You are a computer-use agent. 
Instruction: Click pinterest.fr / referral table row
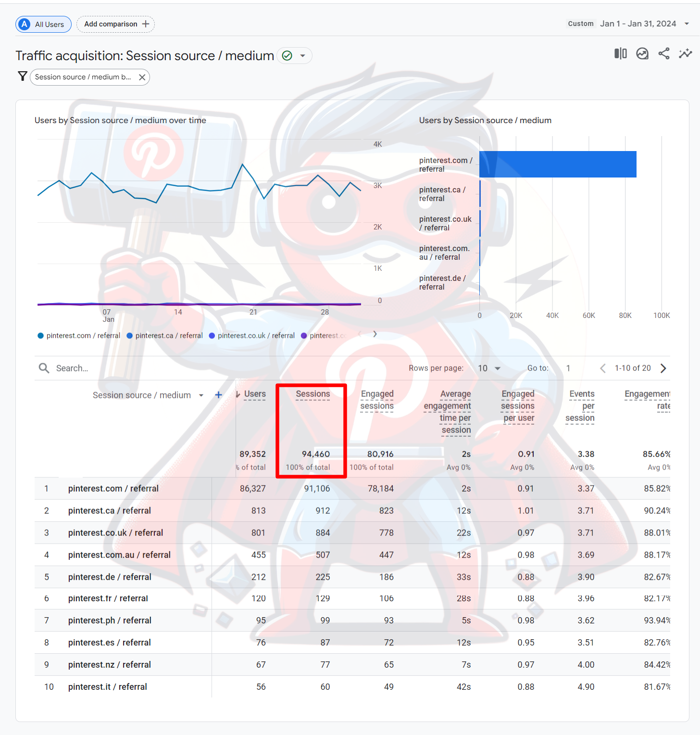(x=352, y=598)
